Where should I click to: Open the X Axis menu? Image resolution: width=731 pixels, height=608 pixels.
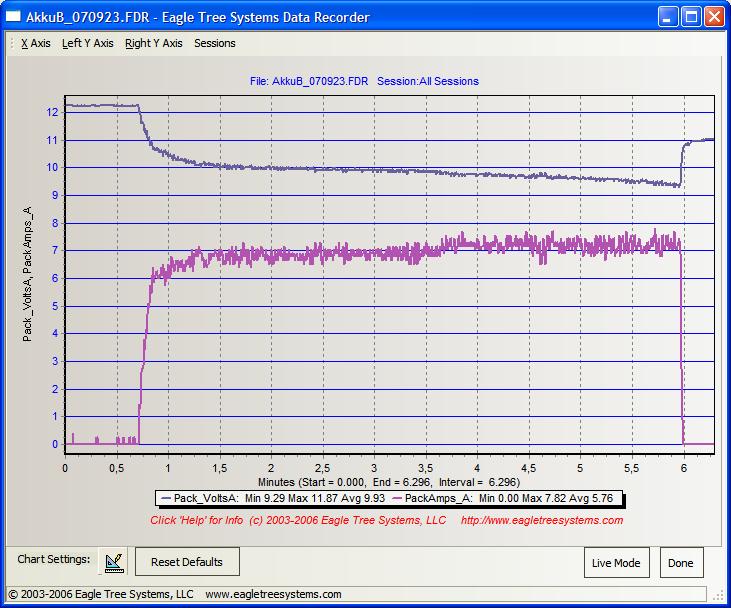pos(35,43)
